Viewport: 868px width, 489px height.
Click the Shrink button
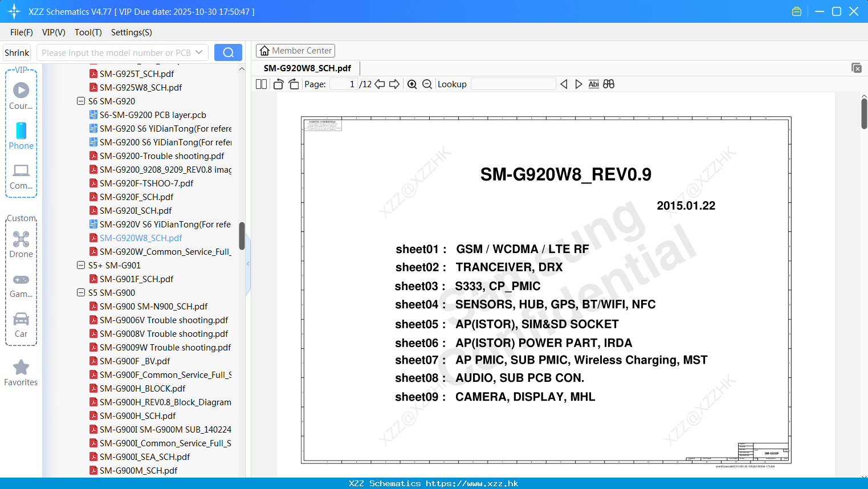[x=17, y=52]
